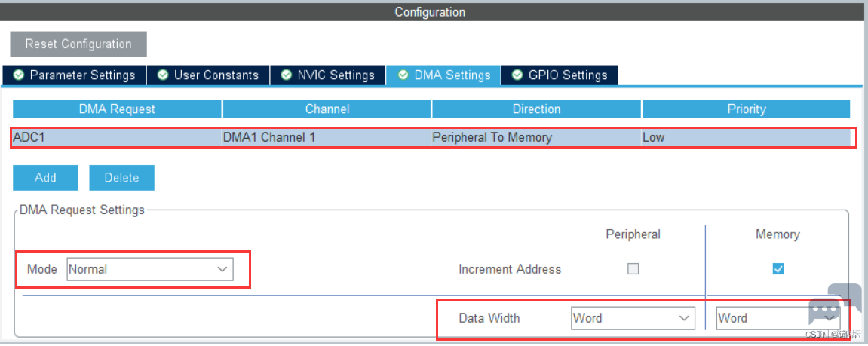Click the Parameter Settings green check icon
This screenshot has height=346, width=868.
[x=19, y=75]
